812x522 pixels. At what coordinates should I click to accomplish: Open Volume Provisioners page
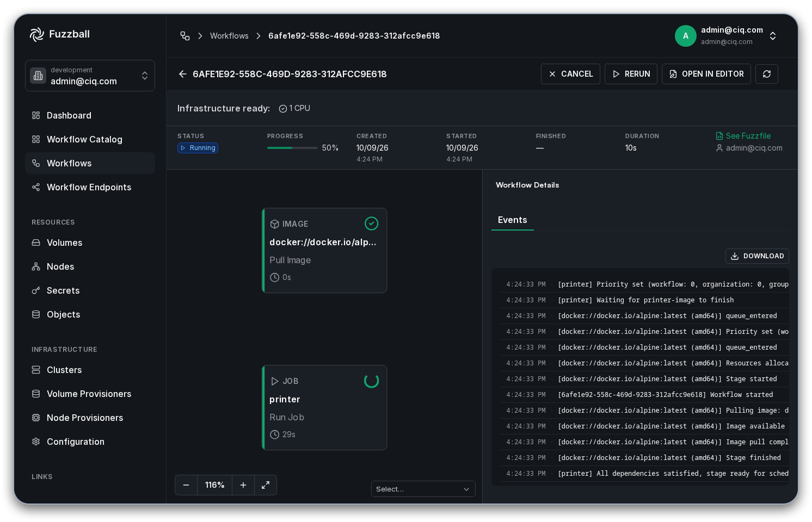coord(90,394)
